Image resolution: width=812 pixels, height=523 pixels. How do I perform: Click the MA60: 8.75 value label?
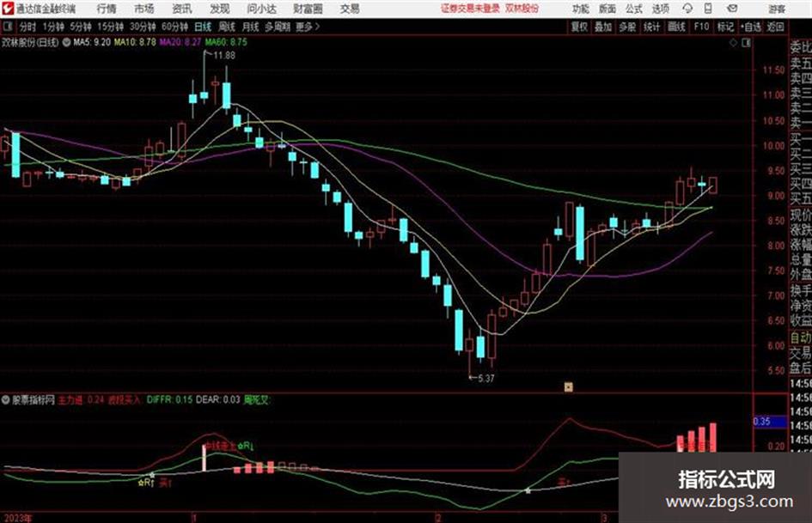click(226, 42)
